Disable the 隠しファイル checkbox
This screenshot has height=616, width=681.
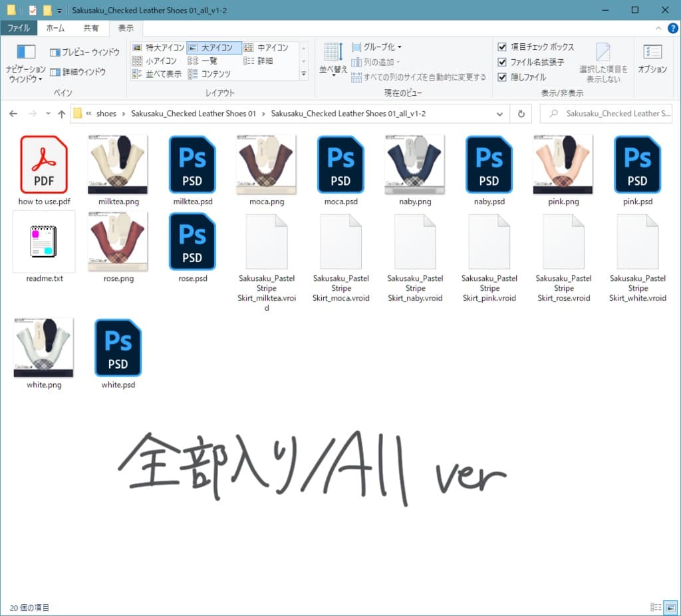click(x=503, y=76)
